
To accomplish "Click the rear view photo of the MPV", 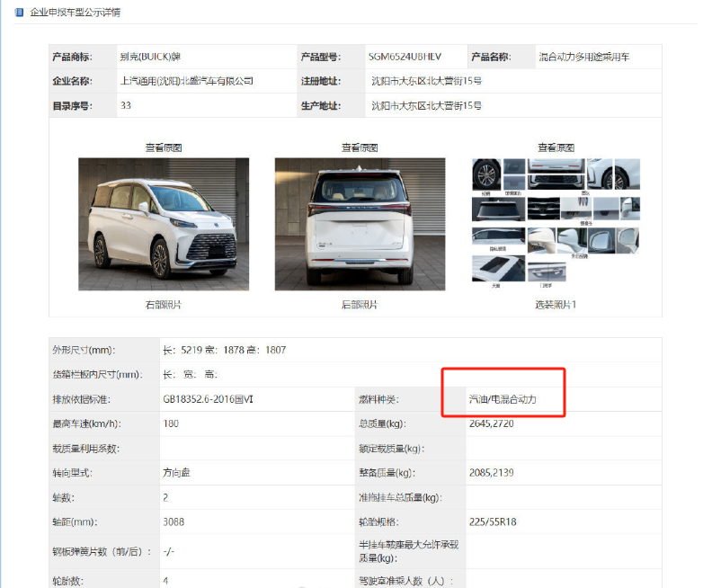I will pos(360,224).
